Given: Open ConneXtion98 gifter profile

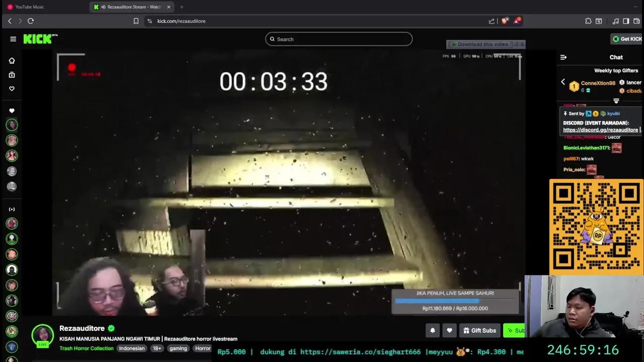Looking at the screenshot, I should [x=598, y=83].
